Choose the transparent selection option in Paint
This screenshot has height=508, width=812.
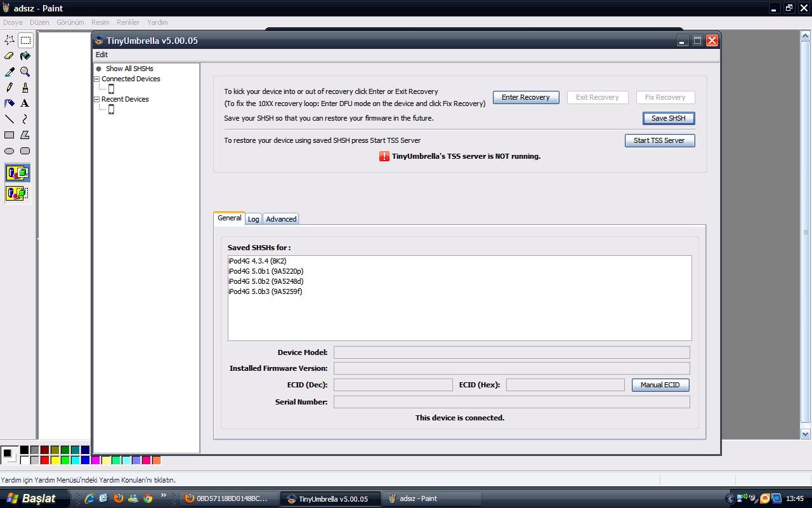[17, 193]
